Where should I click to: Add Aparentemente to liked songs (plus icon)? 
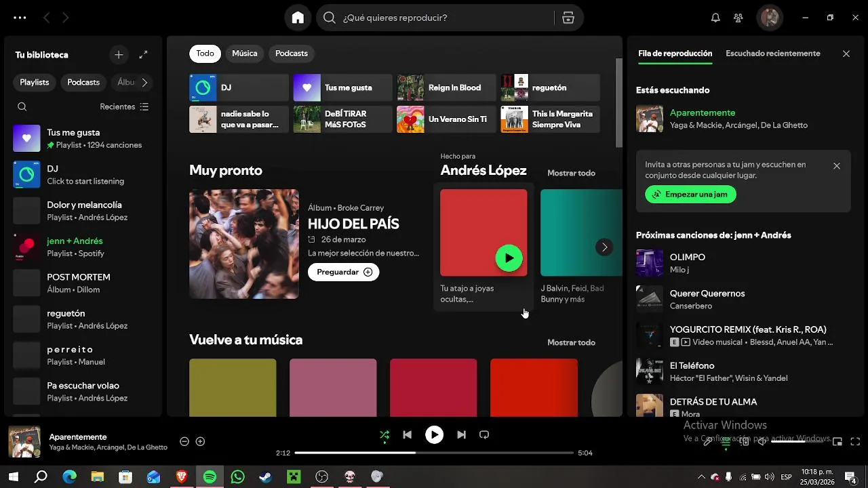point(200,441)
